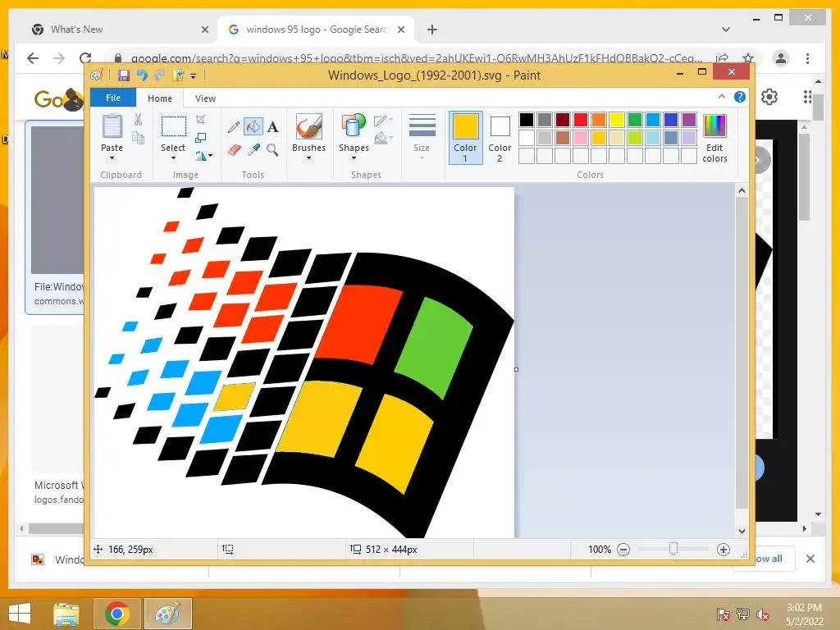Image resolution: width=840 pixels, height=630 pixels.
Task: Click the Size line thickness icon
Action: (422, 126)
